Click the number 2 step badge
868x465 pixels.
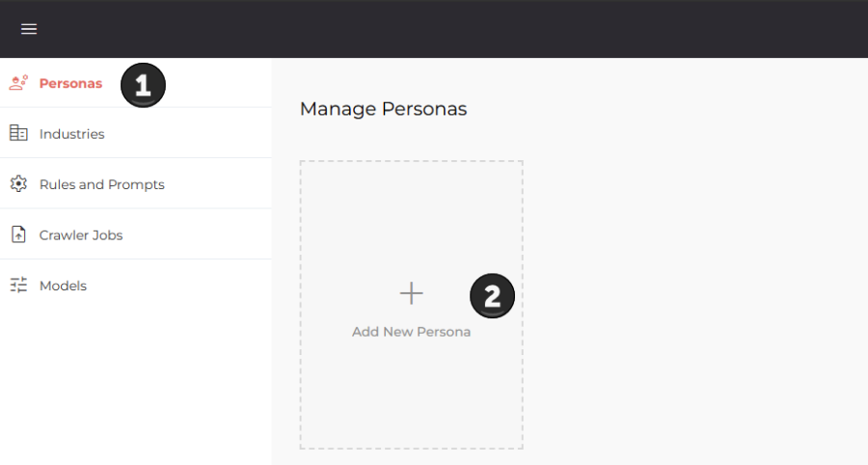tap(492, 296)
